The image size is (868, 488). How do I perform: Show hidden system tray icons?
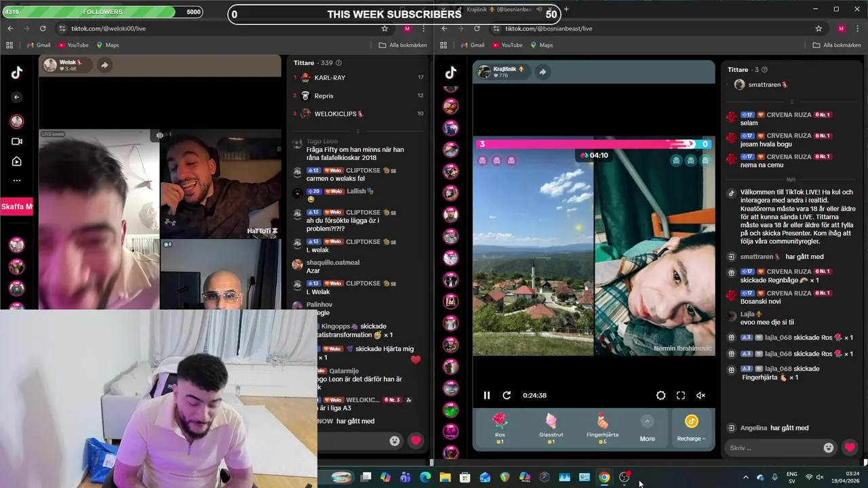[746, 477]
